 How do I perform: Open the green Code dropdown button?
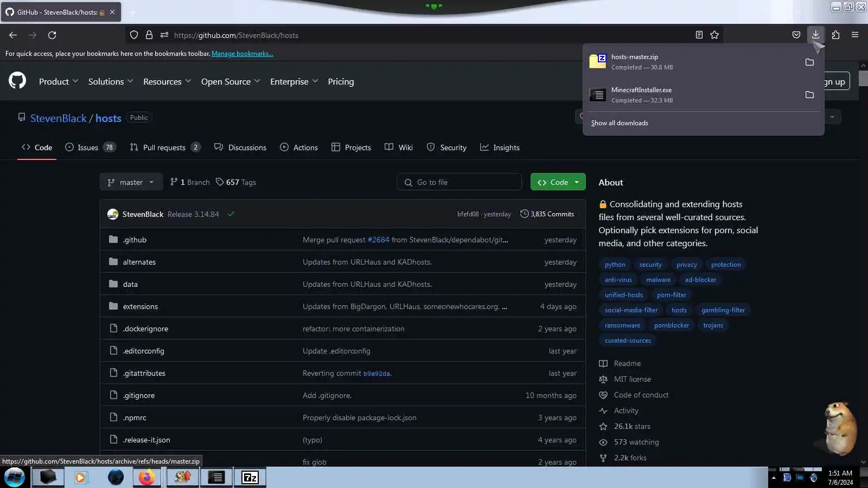coord(558,182)
